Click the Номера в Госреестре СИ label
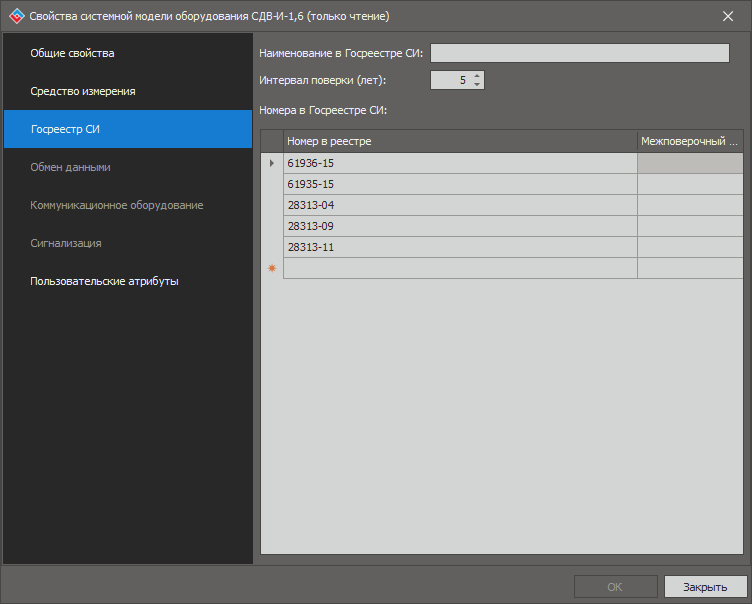 click(323, 110)
